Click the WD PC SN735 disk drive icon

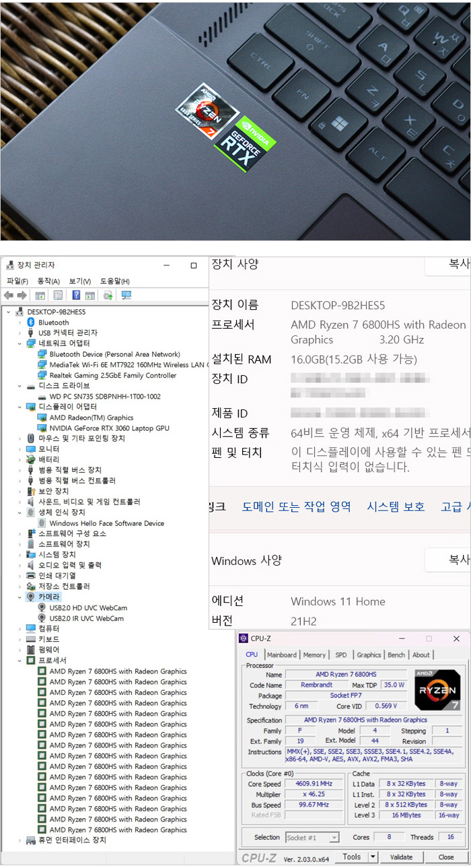(42, 397)
